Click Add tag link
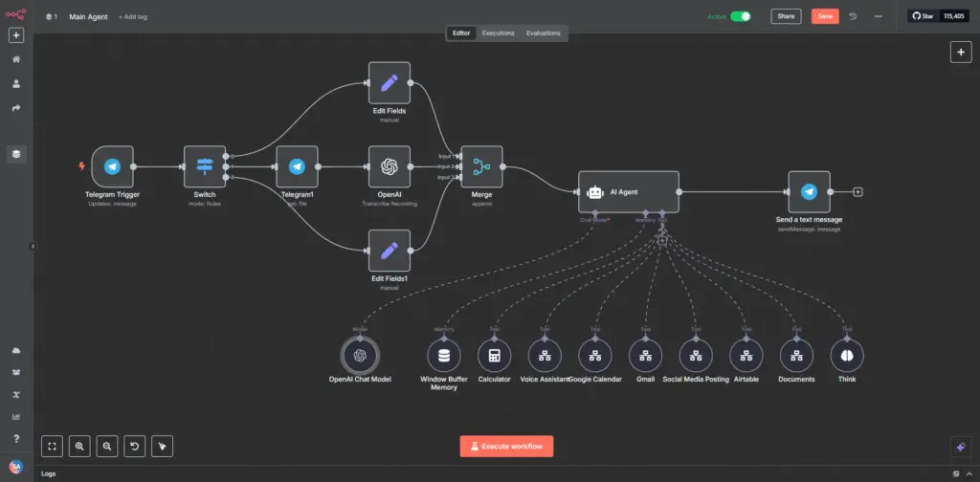This screenshot has height=482, width=980. click(133, 17)
